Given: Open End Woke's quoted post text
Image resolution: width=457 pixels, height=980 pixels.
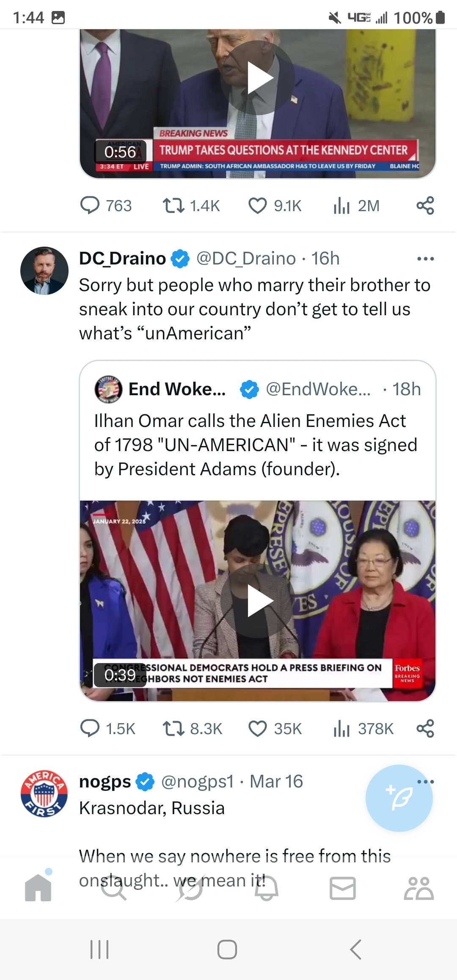Looking at the screenshot, I should (256, 445).
